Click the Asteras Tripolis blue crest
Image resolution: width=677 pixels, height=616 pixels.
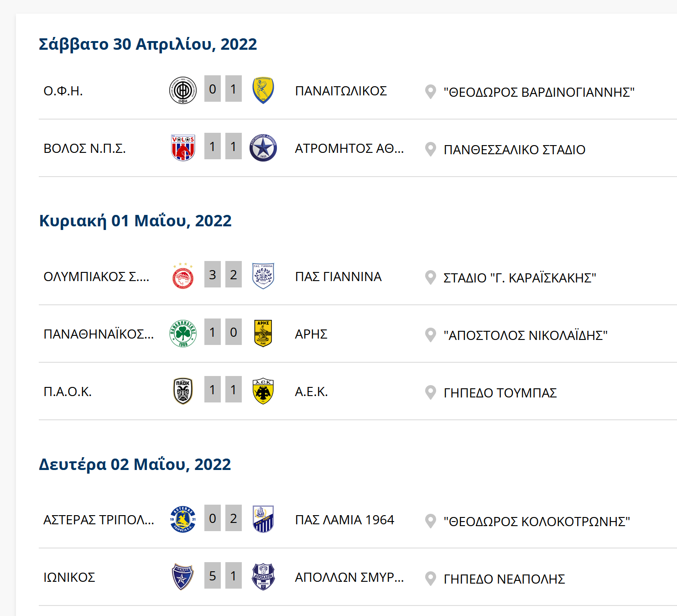point(183,519)
